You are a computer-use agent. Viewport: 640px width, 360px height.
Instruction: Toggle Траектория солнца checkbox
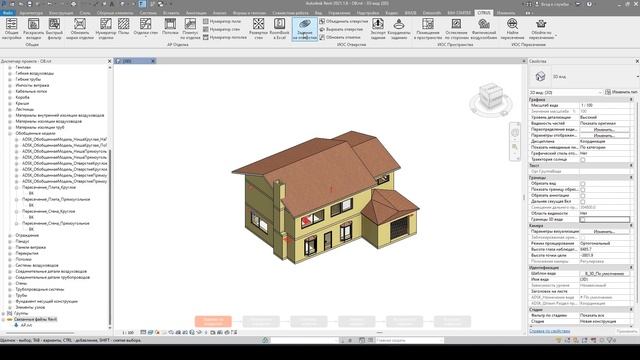click(x=582, y=160)
